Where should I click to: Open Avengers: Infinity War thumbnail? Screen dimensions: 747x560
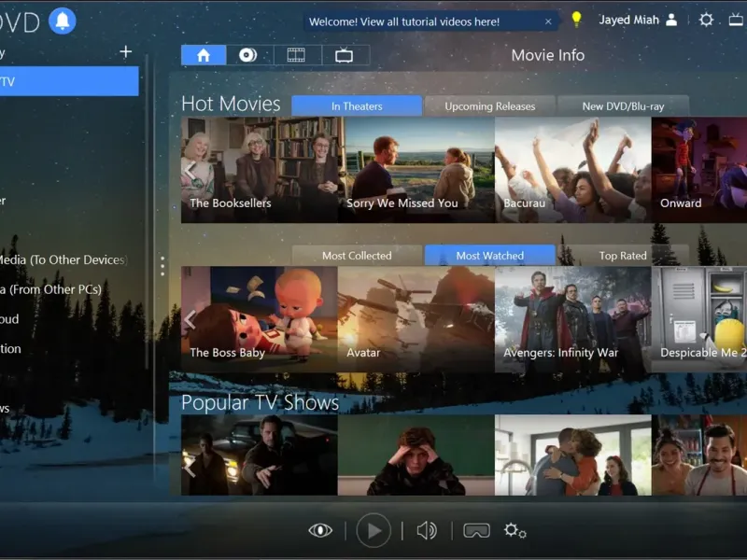[573, 319]
